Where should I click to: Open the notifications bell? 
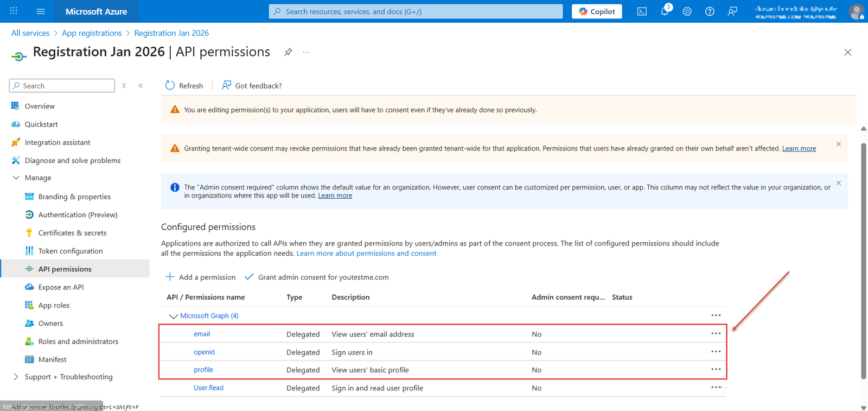(x=665, y=11)
